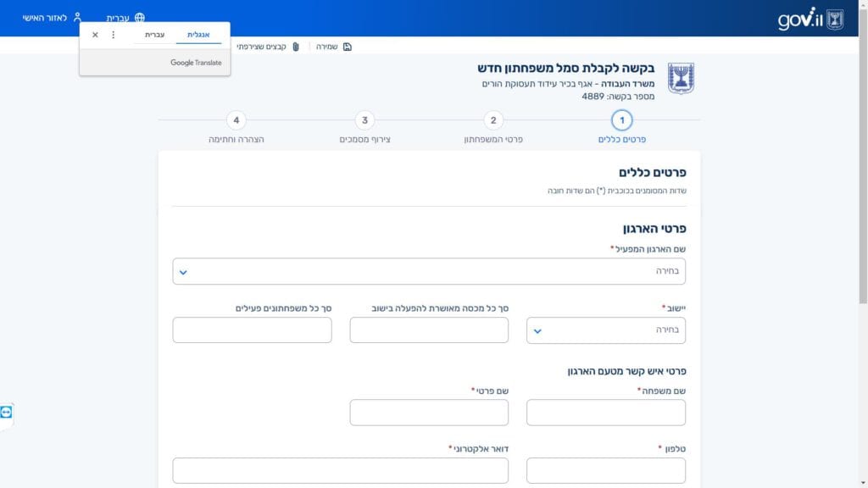
Task: Click the telephone (טלפון) input field
Action: (605, 470)
